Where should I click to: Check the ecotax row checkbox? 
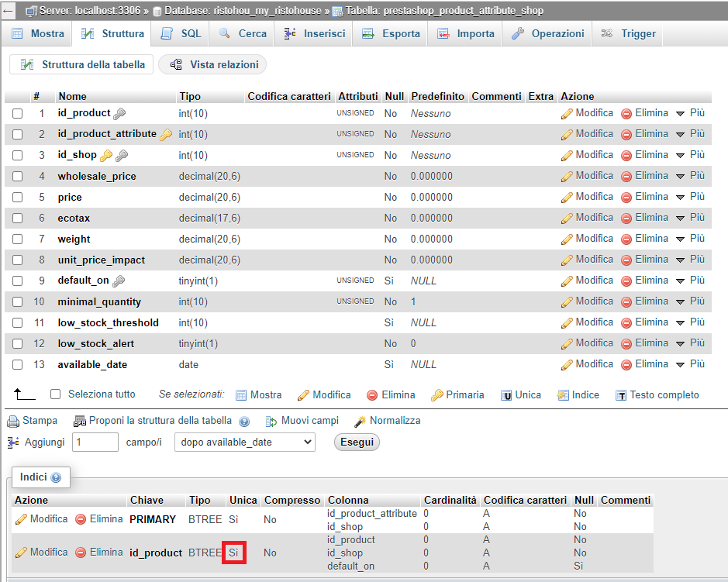click(18, 218)
